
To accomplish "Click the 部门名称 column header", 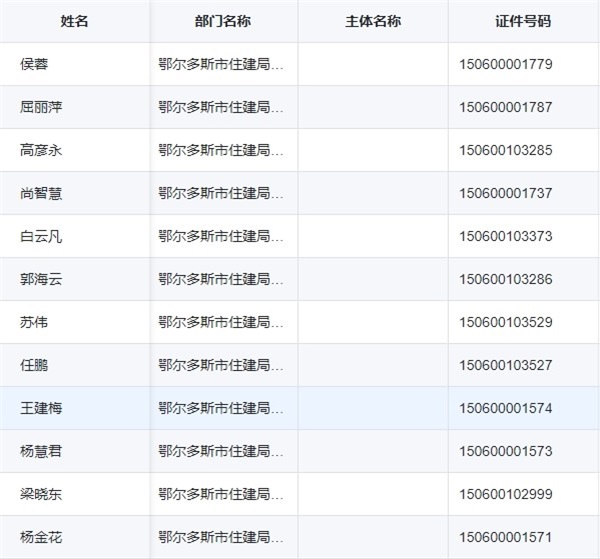I will pos(223,21).
